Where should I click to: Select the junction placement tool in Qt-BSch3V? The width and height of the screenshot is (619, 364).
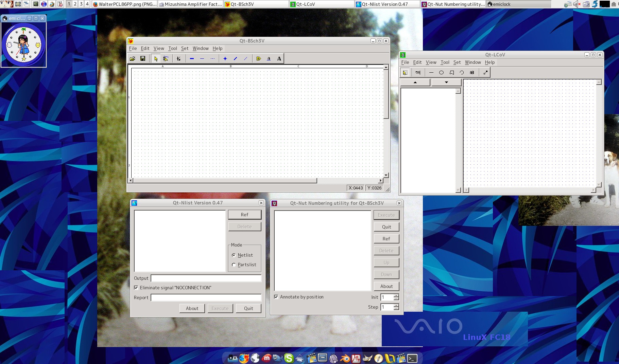[x=225, y=58]
